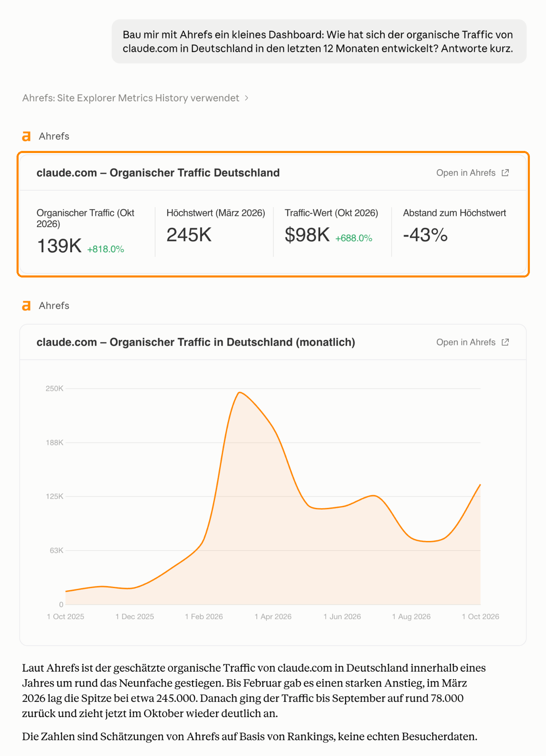Click the Ahrefs logo above the metrics summary card
546x756 pixels.
(26, 136)
